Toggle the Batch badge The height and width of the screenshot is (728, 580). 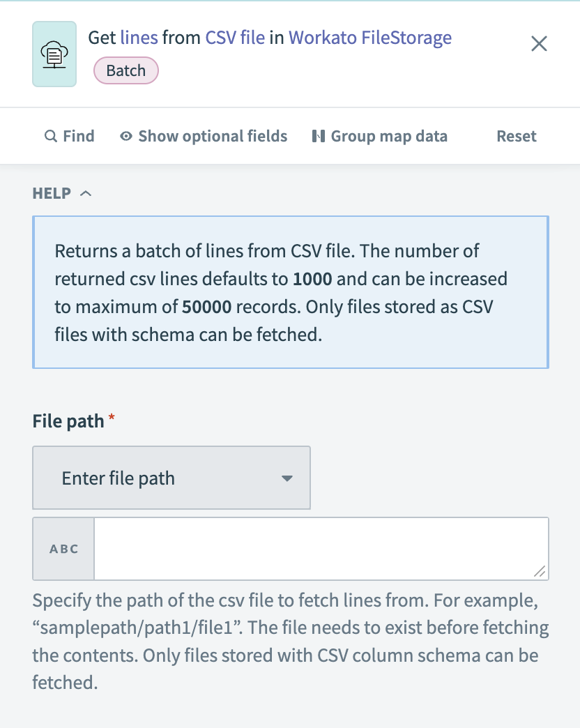point(125,70)
